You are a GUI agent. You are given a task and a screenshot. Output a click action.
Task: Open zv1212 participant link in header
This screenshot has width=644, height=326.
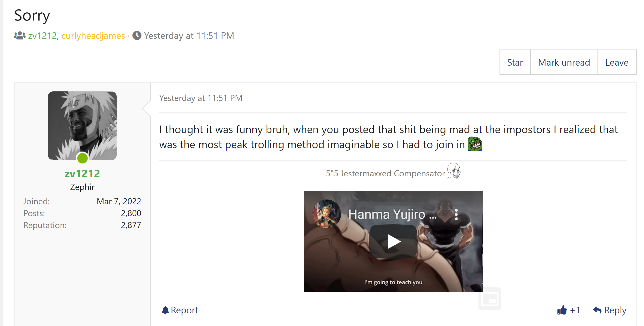click(42, 36)
